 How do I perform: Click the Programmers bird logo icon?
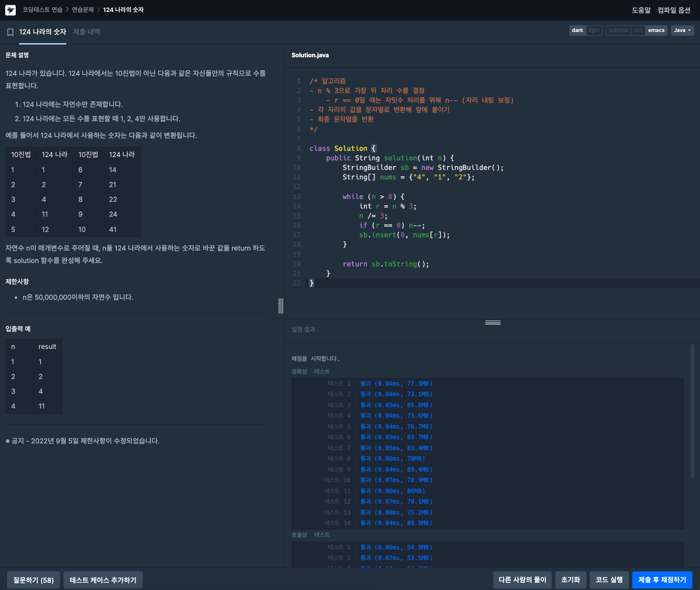coord(10,10)
